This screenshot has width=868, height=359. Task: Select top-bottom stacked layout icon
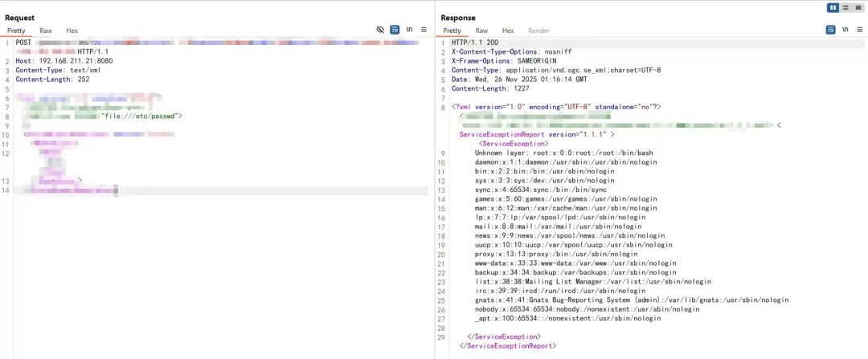pos(845,7)
